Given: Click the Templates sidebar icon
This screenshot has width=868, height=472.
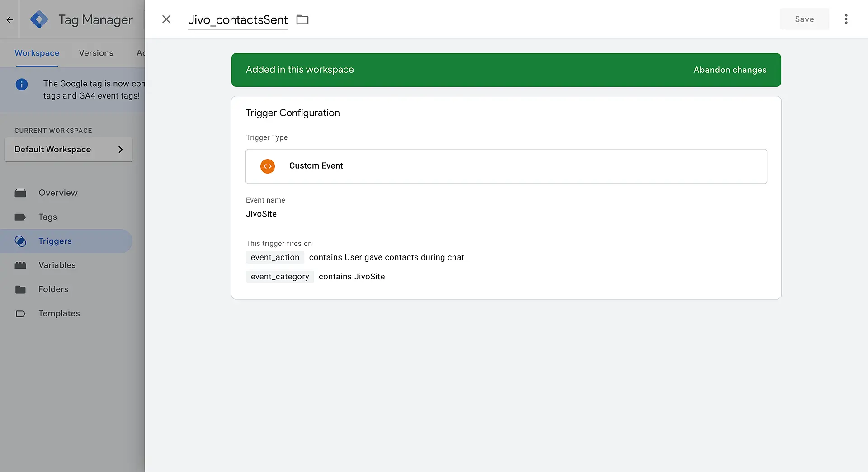Looking at the screenshot, I should pyautogui.click(x=20, y=314).
